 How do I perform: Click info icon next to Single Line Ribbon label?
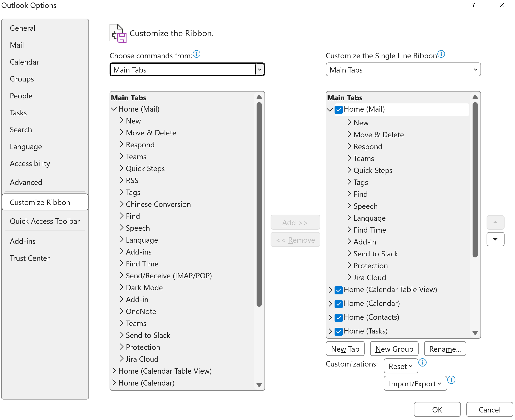point(441,54)
